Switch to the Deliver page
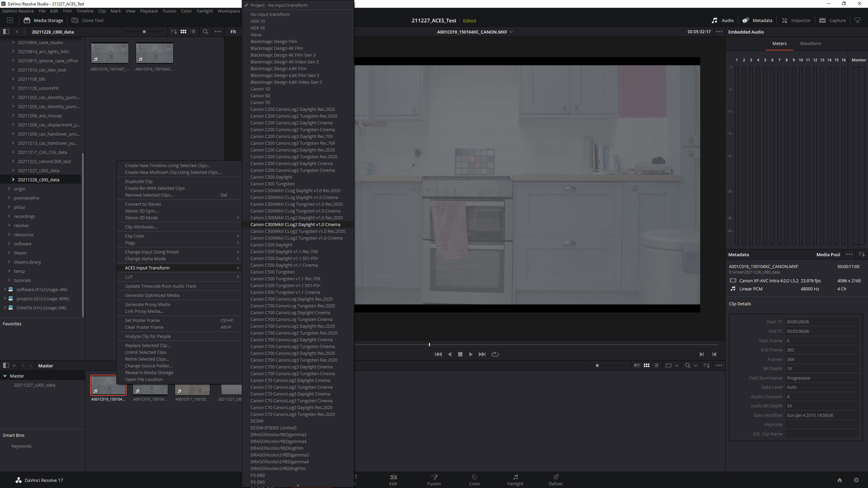The height and width of the screenshot is (488, 868). coord(556,480)
